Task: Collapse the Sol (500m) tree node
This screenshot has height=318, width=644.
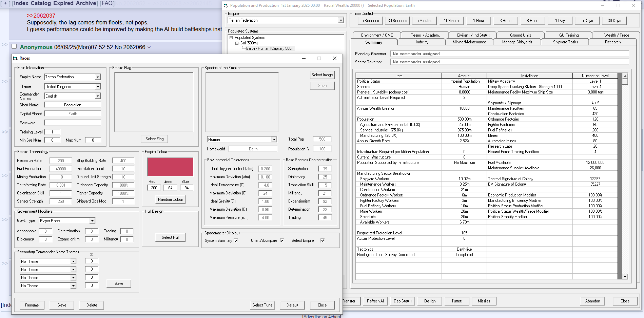Action: pos(237,43)
